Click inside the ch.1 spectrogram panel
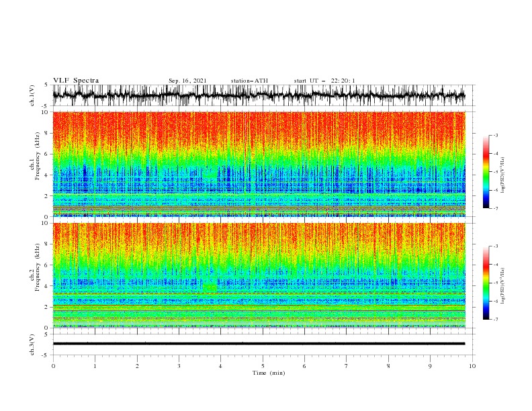 (x=259, y=164)
